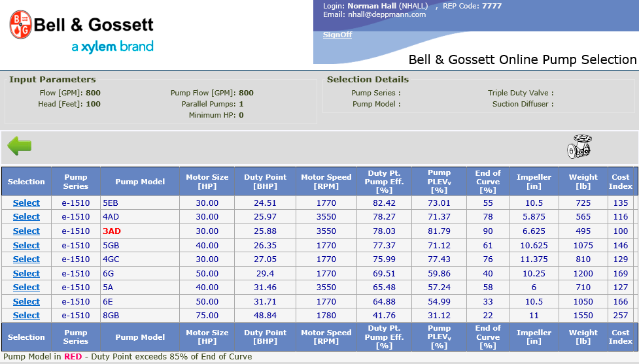The image size is (639, 364).
Task: Select the 5A pump row
Action: 26,287
